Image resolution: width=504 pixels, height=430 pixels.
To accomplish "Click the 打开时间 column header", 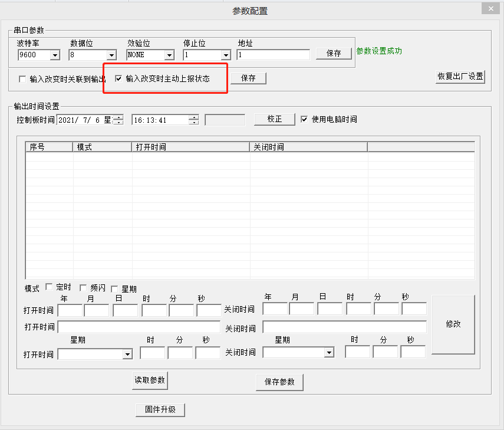I will click(190, 147).
